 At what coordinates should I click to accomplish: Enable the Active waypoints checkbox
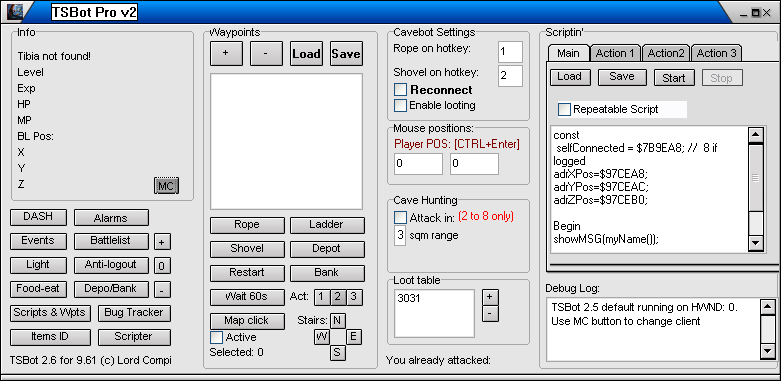tap(217, 337)
